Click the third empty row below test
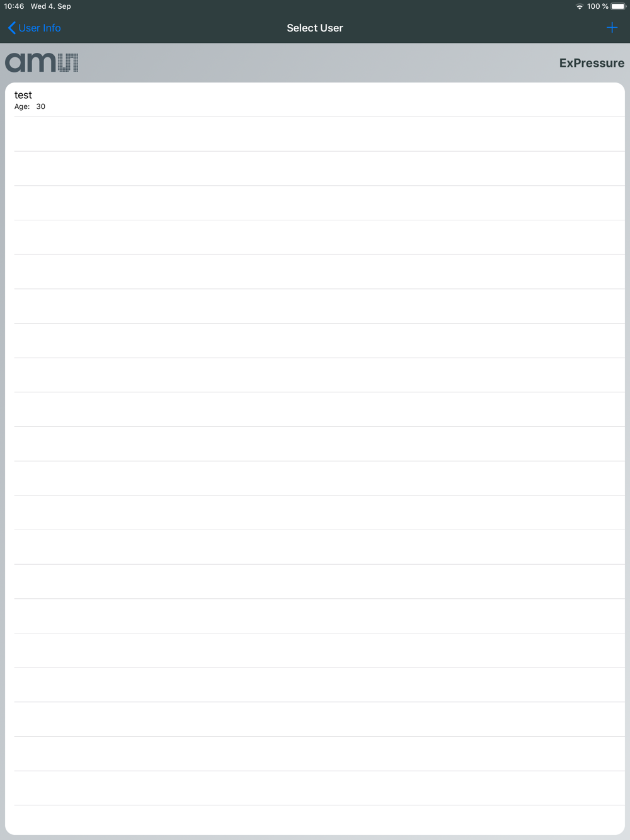 pos(315,203)
